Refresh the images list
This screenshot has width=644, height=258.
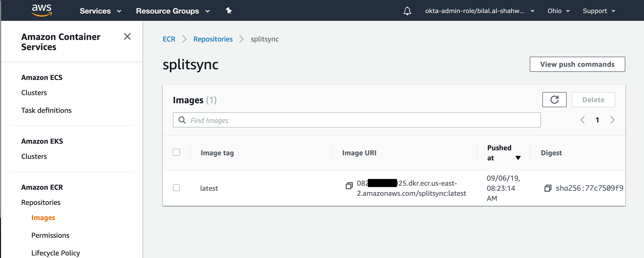pos(554,100)
